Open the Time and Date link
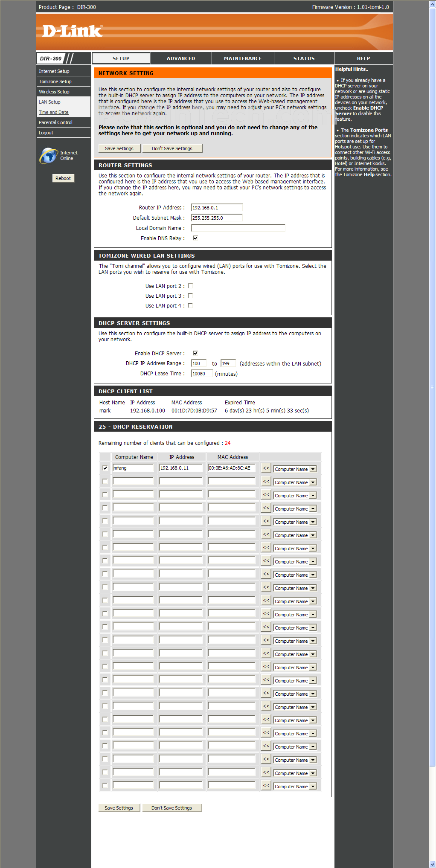The height and width of the screenshot is (868, 436). [x=54, y=112]
